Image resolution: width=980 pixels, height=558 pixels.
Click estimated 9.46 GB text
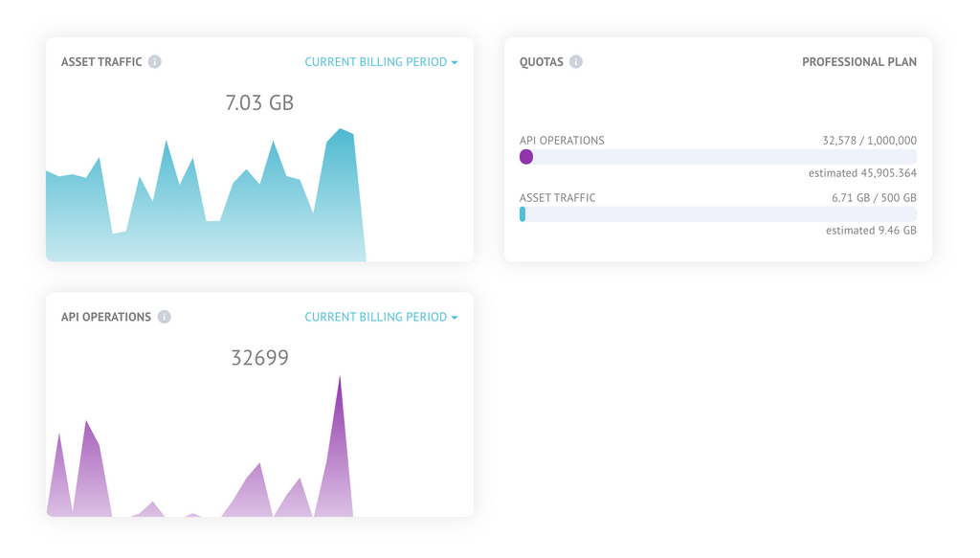(871, 231)
